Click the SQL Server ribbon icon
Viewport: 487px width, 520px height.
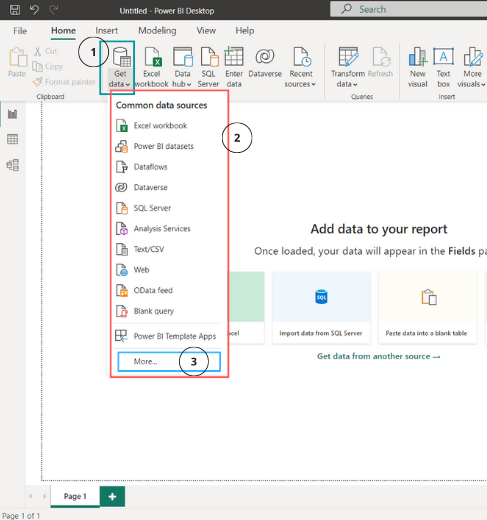210,57
